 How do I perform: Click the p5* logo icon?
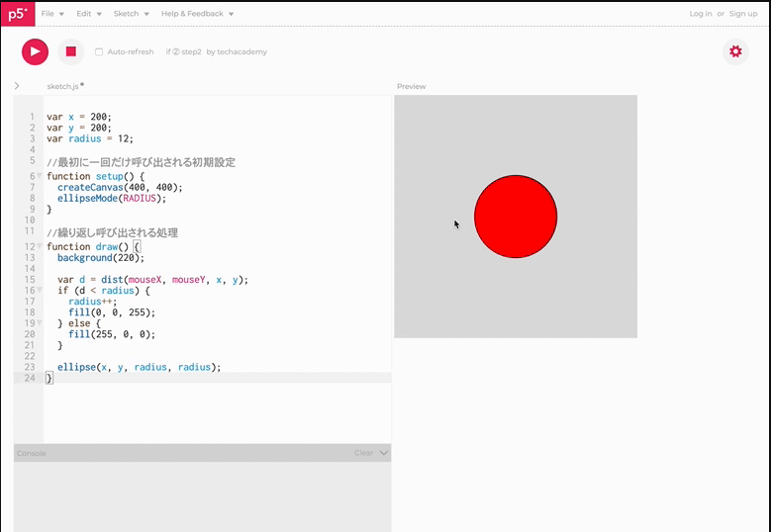(17, 14)
